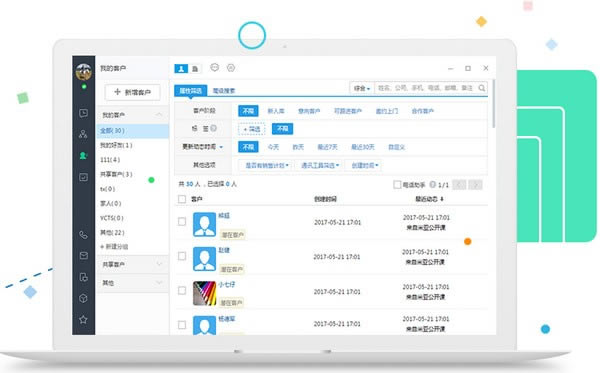Select 不限 in 客户阶段 row
The image size is (600, 373).
(x=248, y=111)
